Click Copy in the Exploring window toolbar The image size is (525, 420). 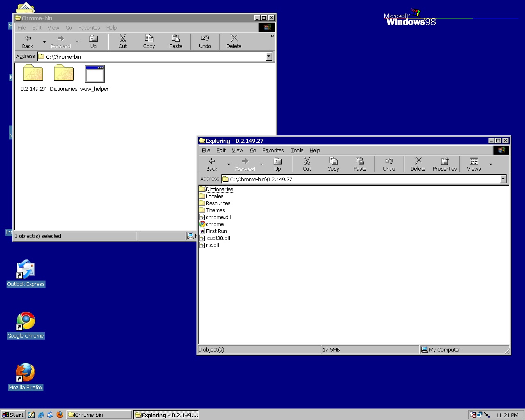coord(333,164)
